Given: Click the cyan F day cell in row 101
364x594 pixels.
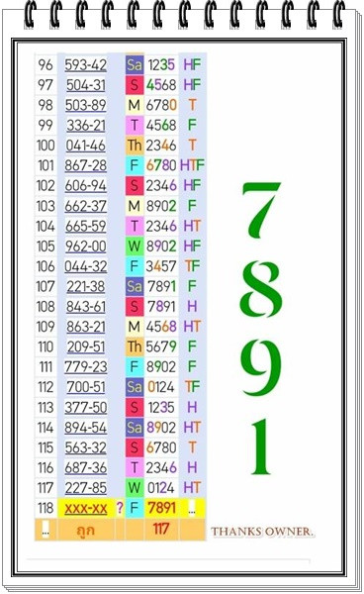Looking at the screenshot, I should [x=135, y=165].
